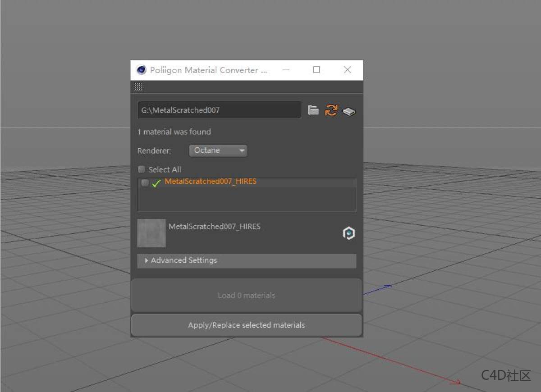Click the G:\MetalScratched007 path input field

click(x=219, y=109)
